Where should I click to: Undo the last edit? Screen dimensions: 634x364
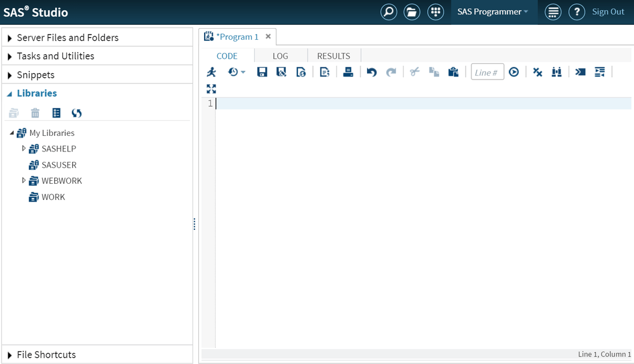click(372, 72)
